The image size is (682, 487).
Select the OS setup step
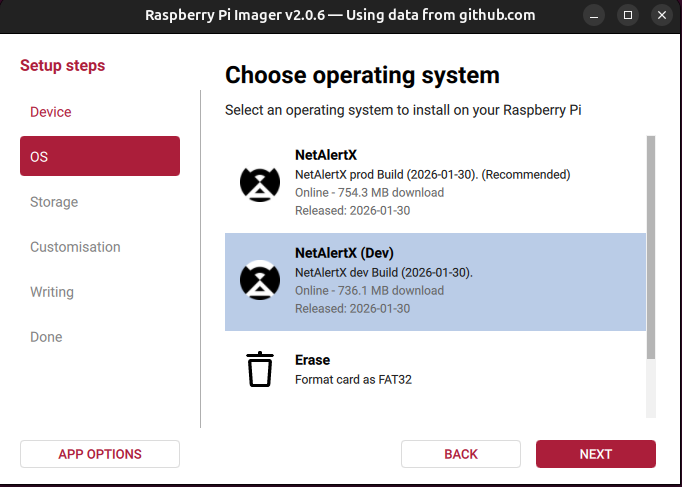pyautogui.click(x=100, y=156)
